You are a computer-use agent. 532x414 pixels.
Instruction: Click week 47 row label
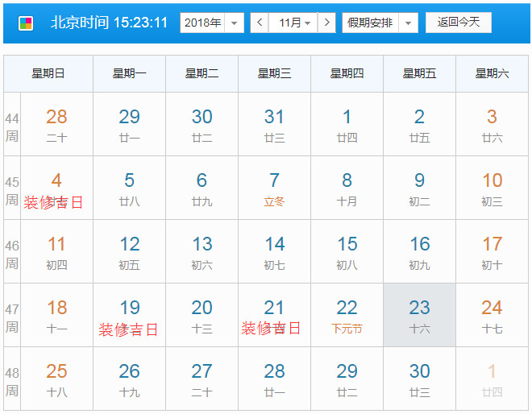[x=12, y=315]
